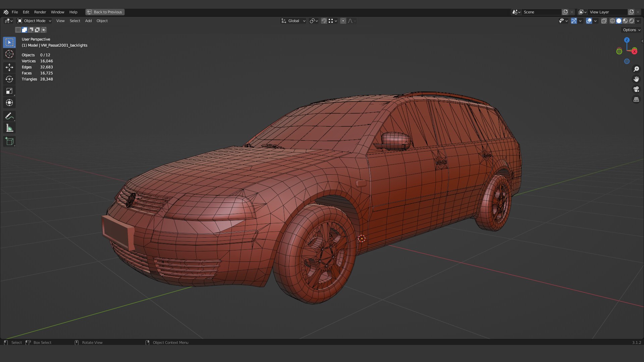Click the Z axis on navigation gizmo
Viewport: 644px width, 362px height.
click(627, 40)
